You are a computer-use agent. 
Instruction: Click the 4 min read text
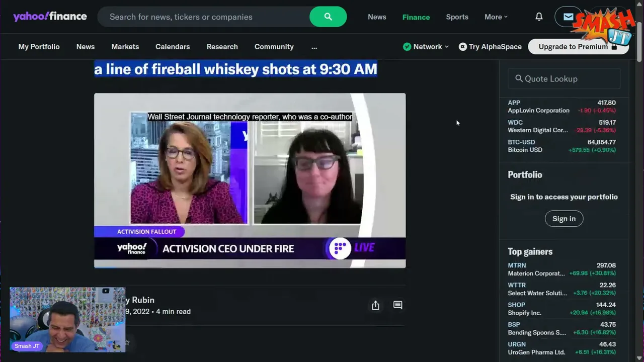click(x=173, y=311)
